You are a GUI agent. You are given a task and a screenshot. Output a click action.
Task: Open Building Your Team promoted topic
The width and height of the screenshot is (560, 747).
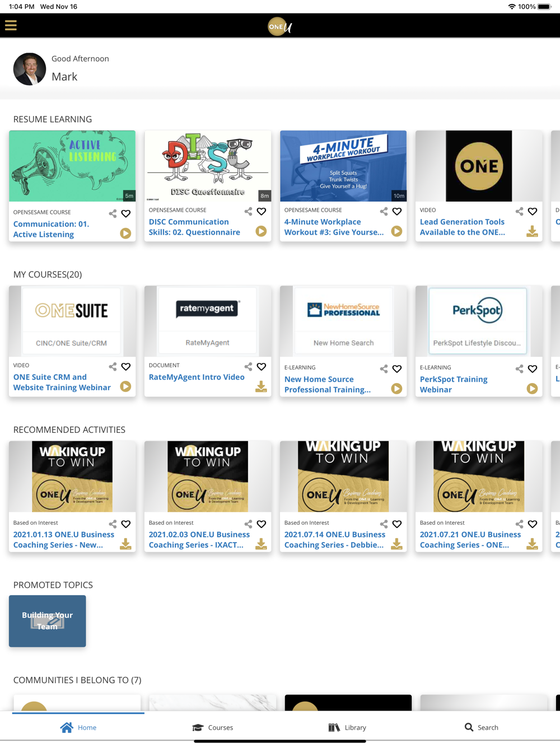tap(48, 621)
